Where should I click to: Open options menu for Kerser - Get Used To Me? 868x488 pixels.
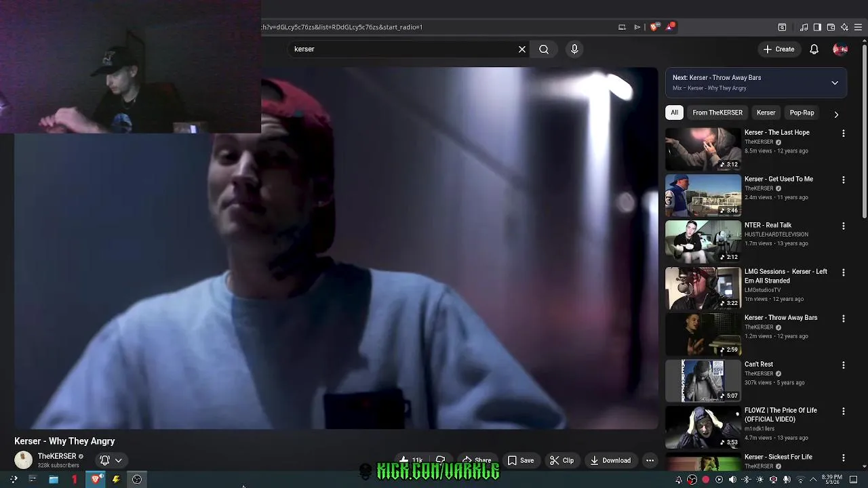pos(844,180)
